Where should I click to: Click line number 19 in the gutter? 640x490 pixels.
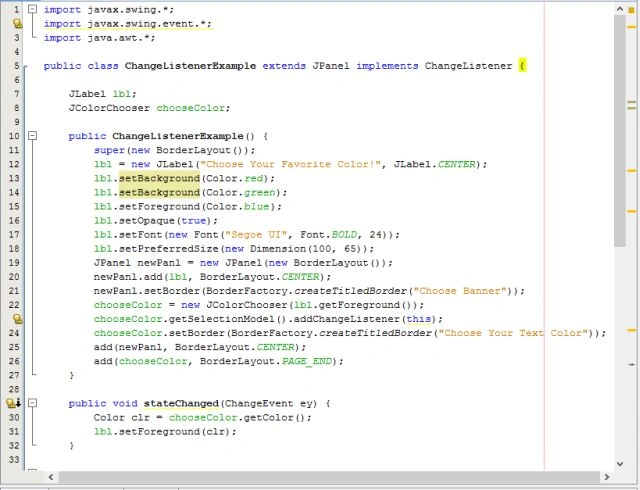pyautogui.click(x=14, y=263)
